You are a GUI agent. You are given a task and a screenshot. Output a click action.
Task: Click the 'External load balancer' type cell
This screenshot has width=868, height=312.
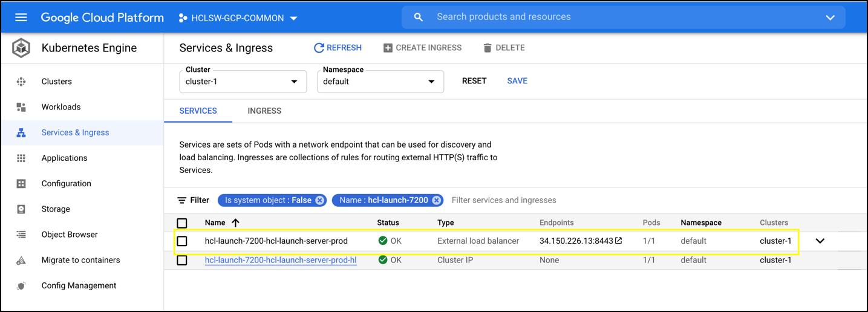(x=478, y=241)
